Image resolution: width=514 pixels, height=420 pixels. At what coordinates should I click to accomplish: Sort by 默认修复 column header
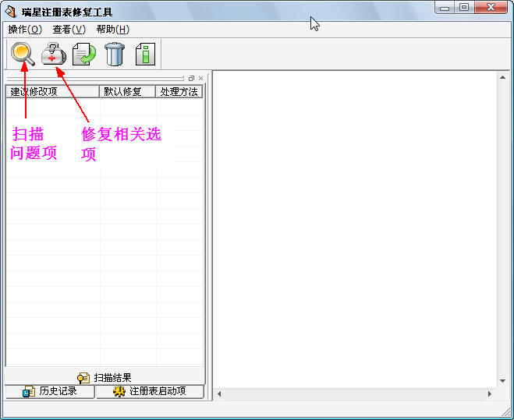[127, 91]
